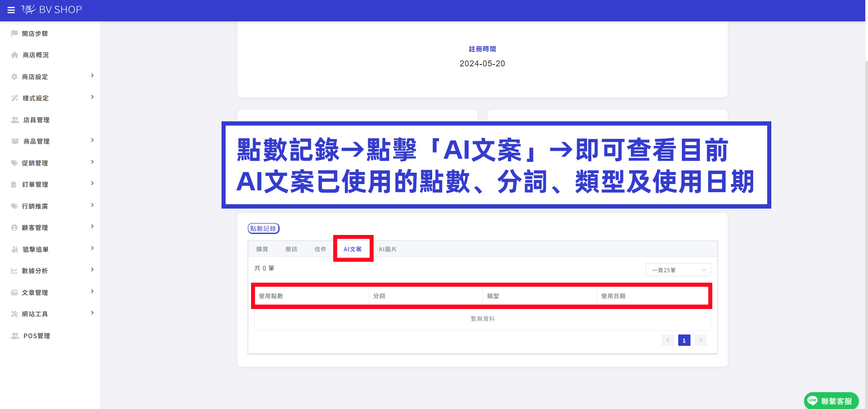The width and height of the screenshot is (868, 409).
Task: Switch to the 購買 tab
Action: click(262, 249)
